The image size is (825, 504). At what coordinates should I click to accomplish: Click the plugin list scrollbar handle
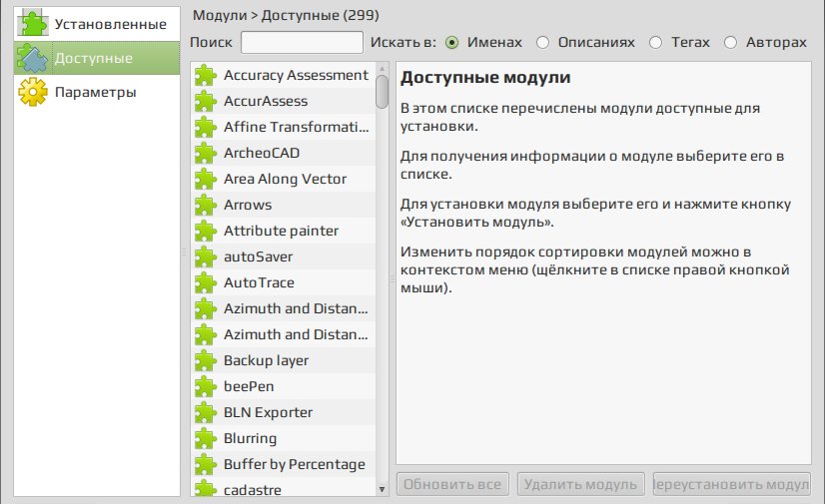click(x=382, y=92)
